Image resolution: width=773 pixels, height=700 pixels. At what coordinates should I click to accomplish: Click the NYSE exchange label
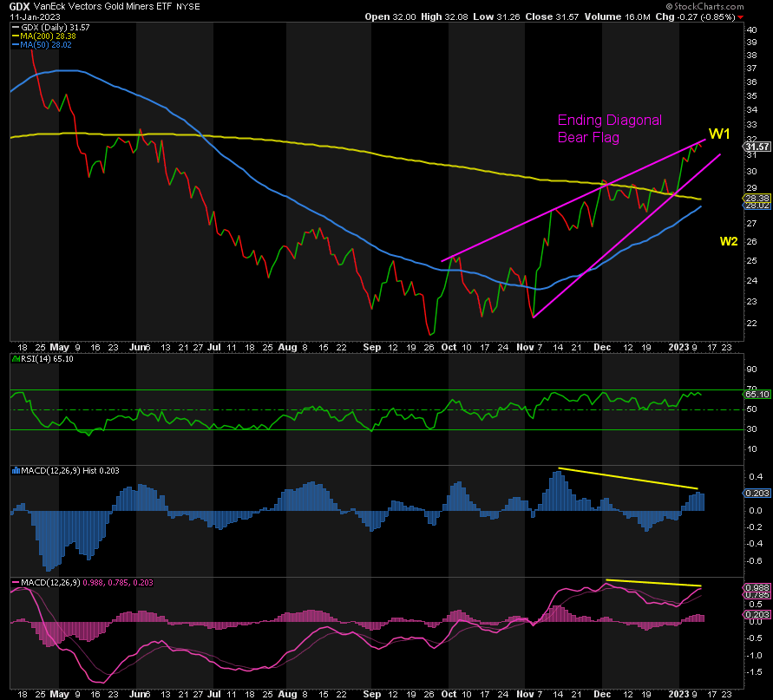[x=187, y=7]
